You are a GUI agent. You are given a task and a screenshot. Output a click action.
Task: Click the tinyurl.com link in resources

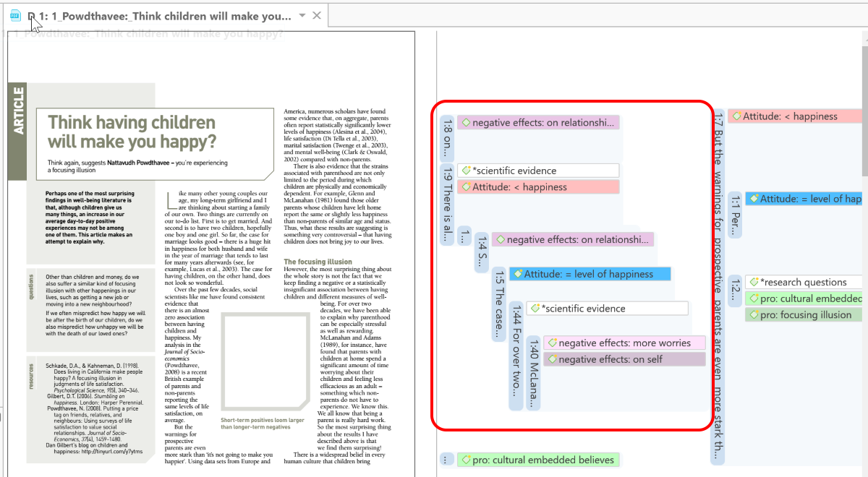pos(111,452)
